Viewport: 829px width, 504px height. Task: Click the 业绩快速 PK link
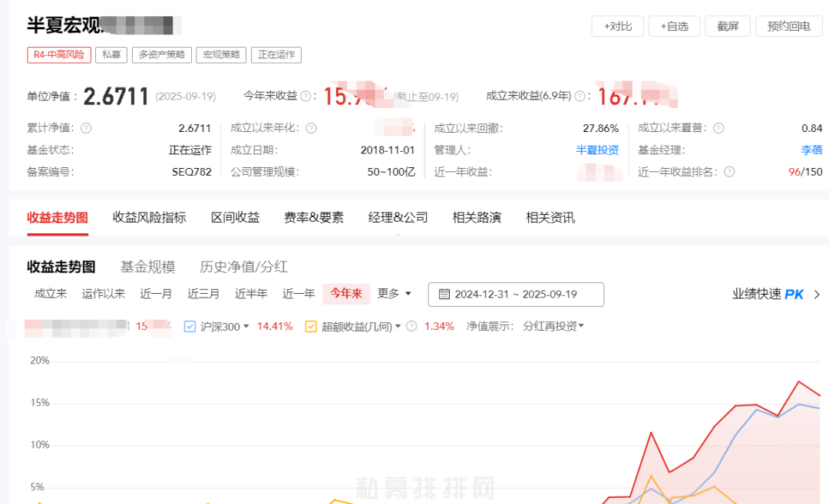(768, 295)
